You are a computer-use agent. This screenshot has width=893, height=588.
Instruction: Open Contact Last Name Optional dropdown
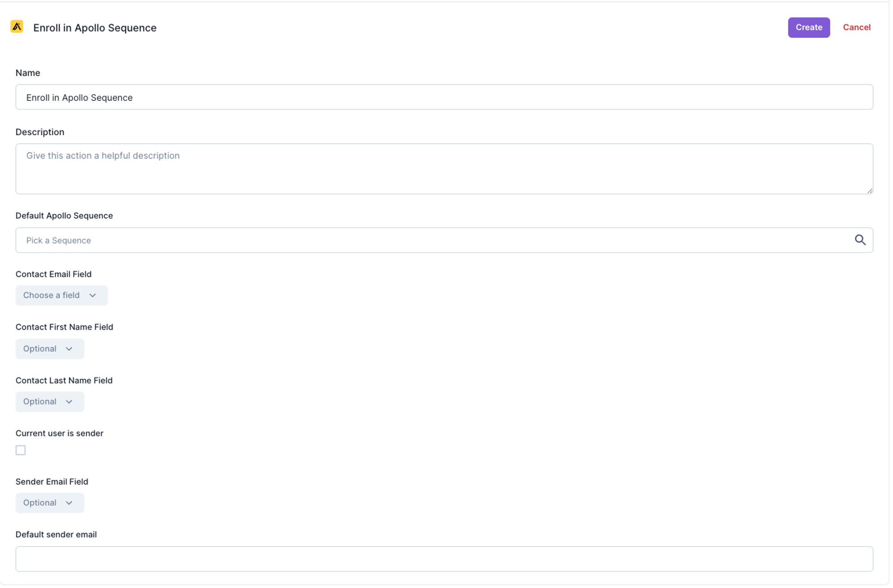pos(50,402)
